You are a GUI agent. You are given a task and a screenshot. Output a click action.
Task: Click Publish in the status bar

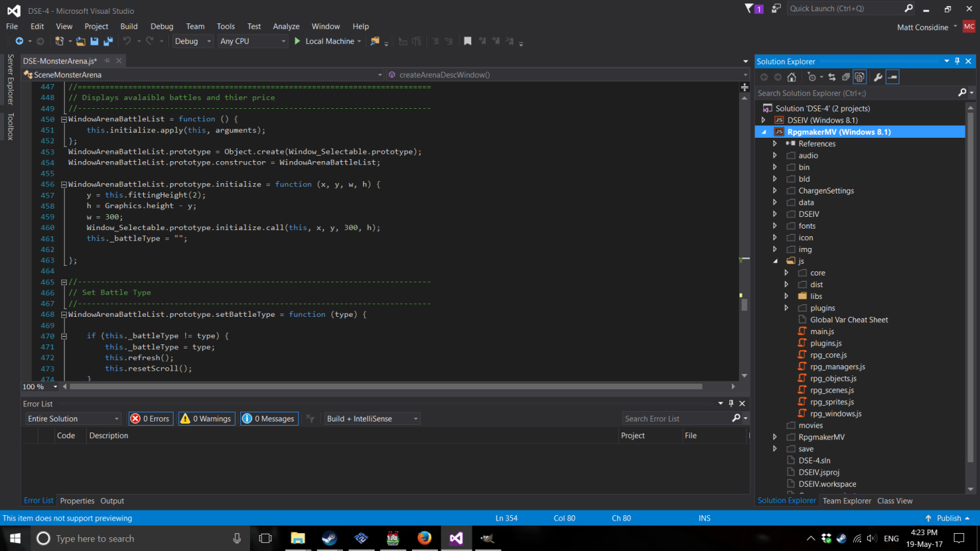pos(948,518)
